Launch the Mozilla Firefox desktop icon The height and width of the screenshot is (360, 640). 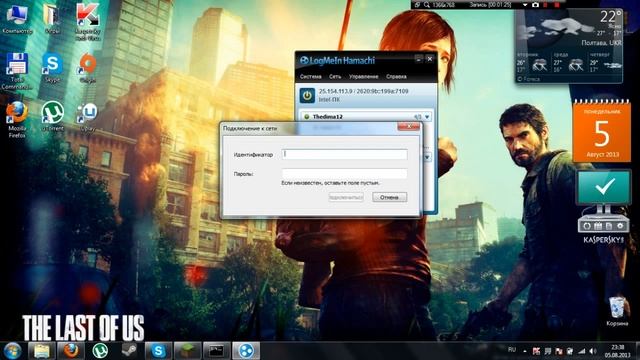click(x=17, y=120)
